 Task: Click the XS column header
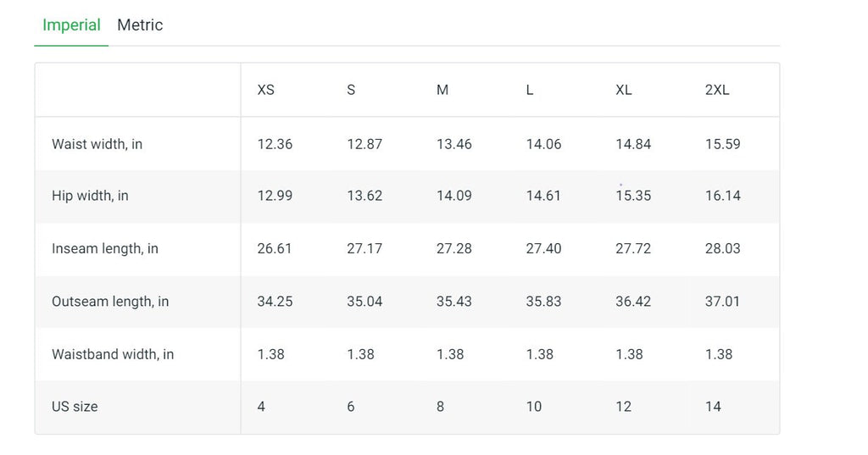coord(266,90)
